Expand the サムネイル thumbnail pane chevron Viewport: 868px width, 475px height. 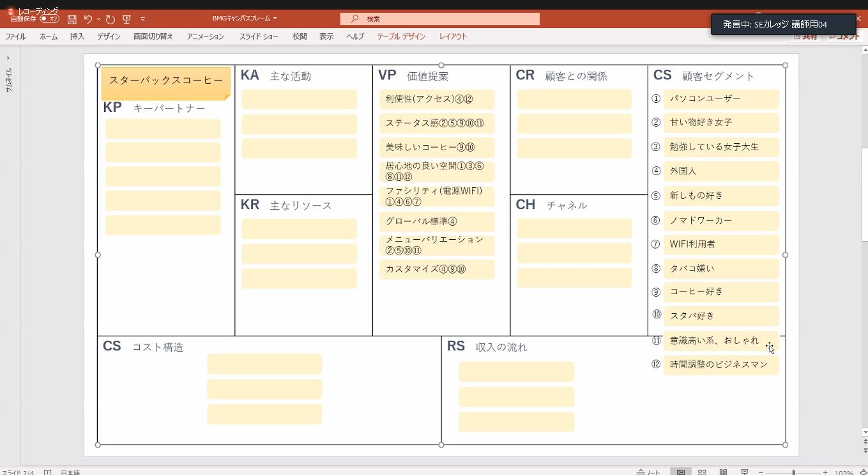point(8,58)
